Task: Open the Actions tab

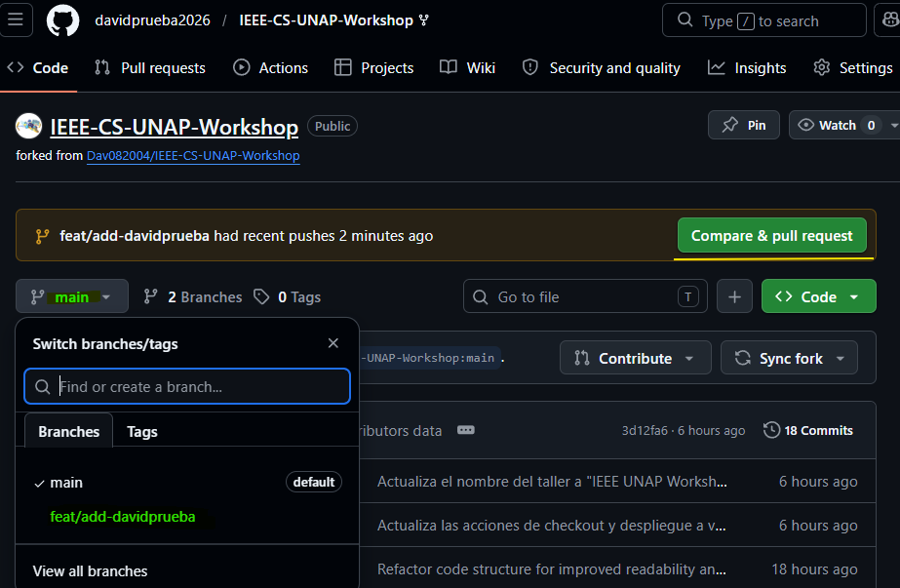Action: click(x=270, y=67)
